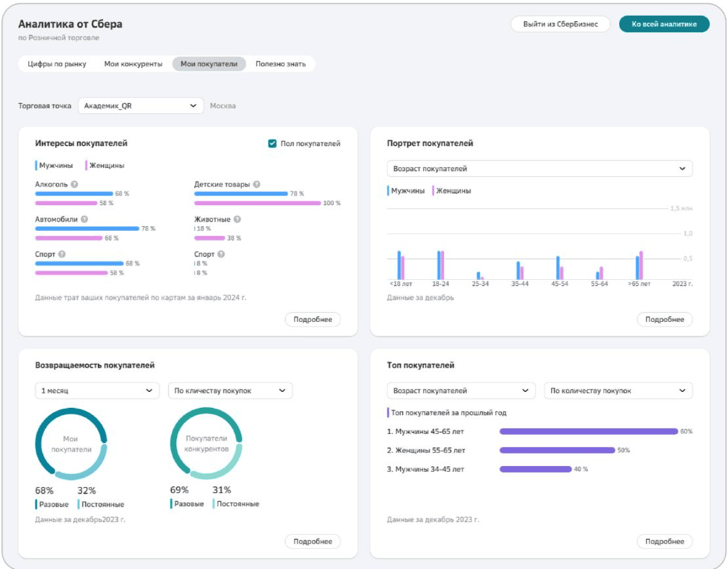Viewport: 728px width, 569px height.
Task: Click help icon next to Детские товары
Action: coord(256,185)
